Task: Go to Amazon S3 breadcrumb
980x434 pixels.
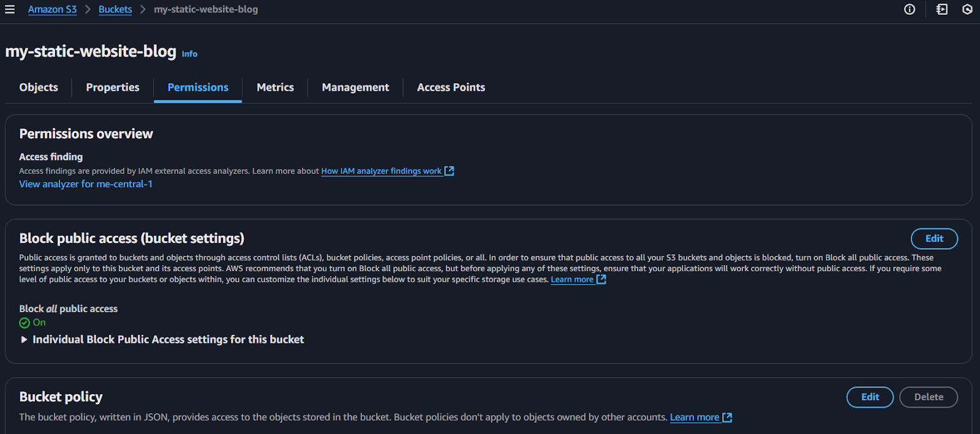Action: (52, 9)
